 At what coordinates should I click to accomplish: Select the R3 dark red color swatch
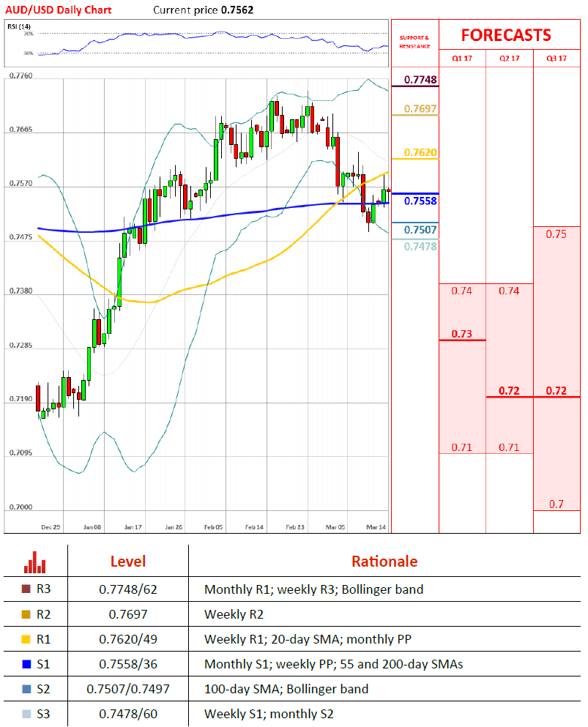(26, 589)
